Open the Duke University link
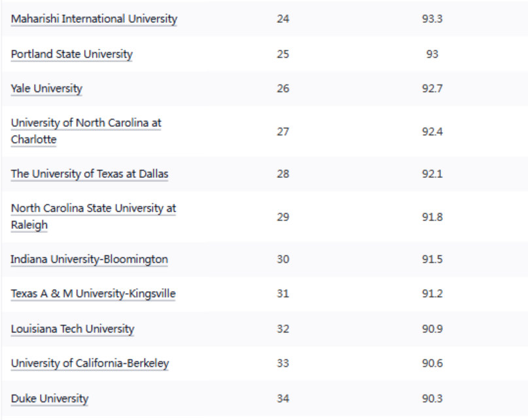This screenshot has width=528, height=420. coord(49,398)
